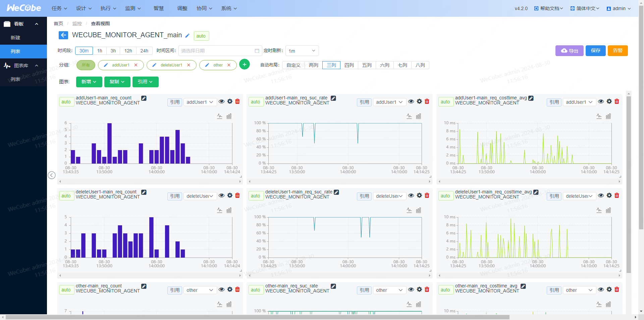This screenshot has width=644, height=320.
Task: Go to 首页 breadcrumb link
Action: pos(58,24)
